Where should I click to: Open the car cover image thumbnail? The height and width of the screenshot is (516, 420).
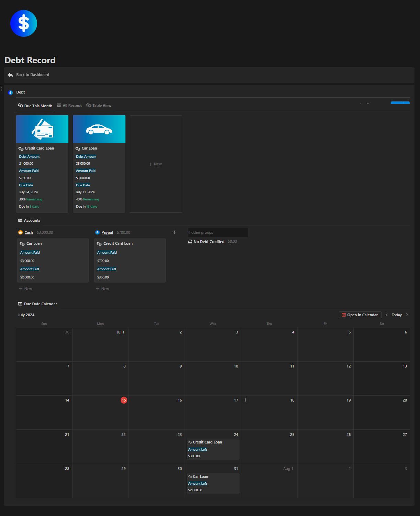[99, 129]
